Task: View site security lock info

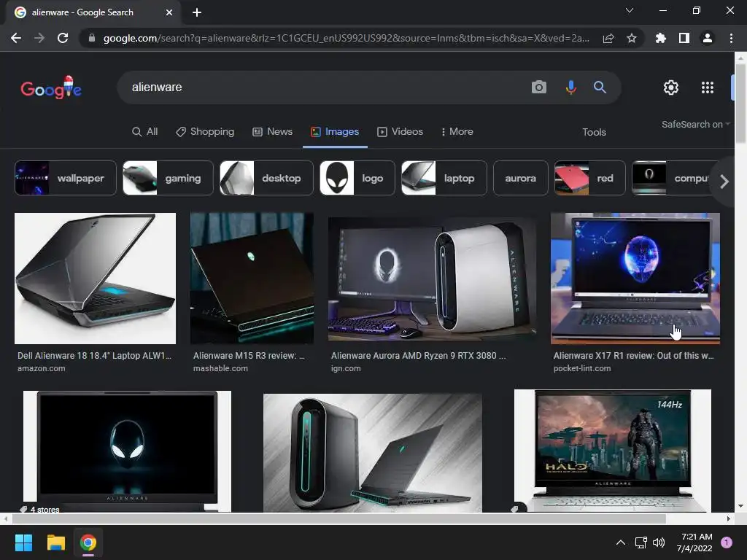Action: point(92,38)
